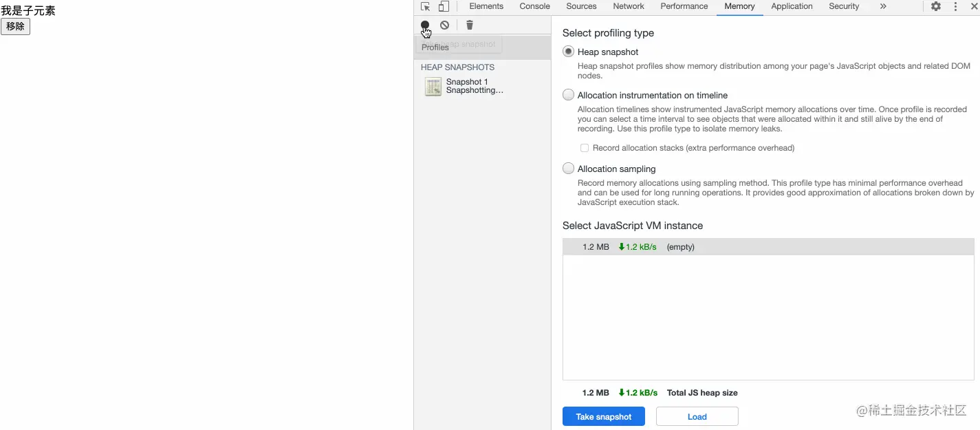The width and height of the screenshot is (980, 430).
Task: Open the DevTools three-dot menu
Action: 955,6
